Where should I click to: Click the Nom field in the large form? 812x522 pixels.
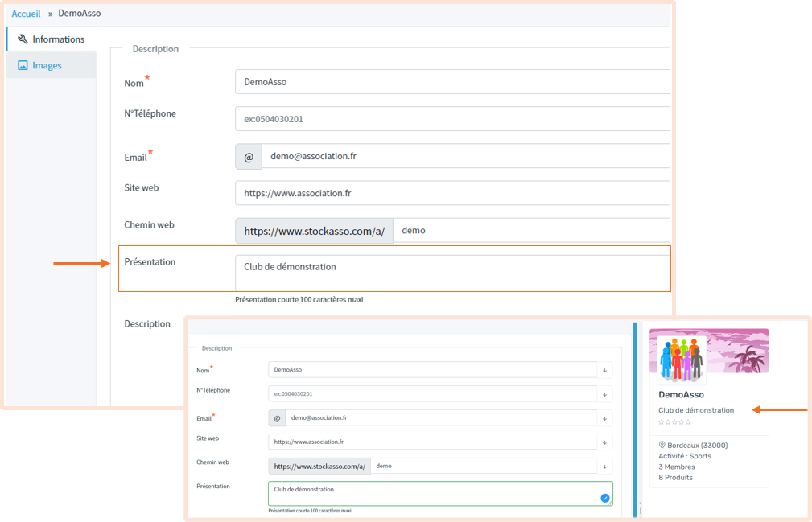point(451,82)
